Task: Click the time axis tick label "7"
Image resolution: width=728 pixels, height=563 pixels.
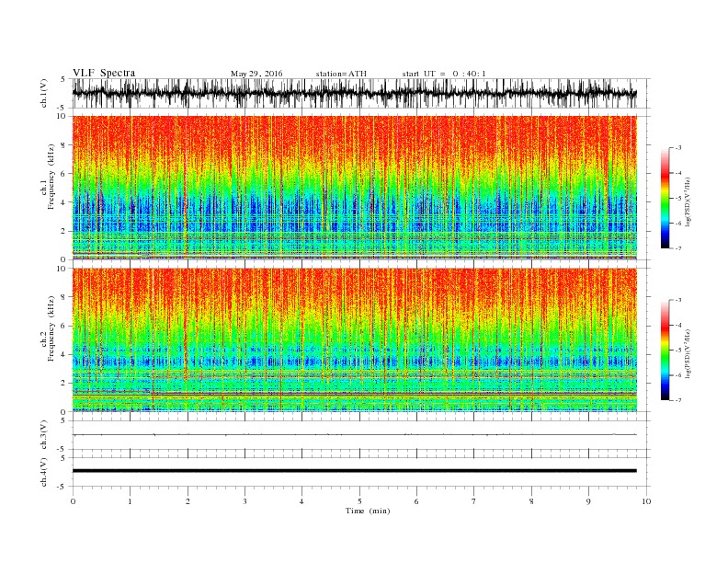Action: pos(473,501)
